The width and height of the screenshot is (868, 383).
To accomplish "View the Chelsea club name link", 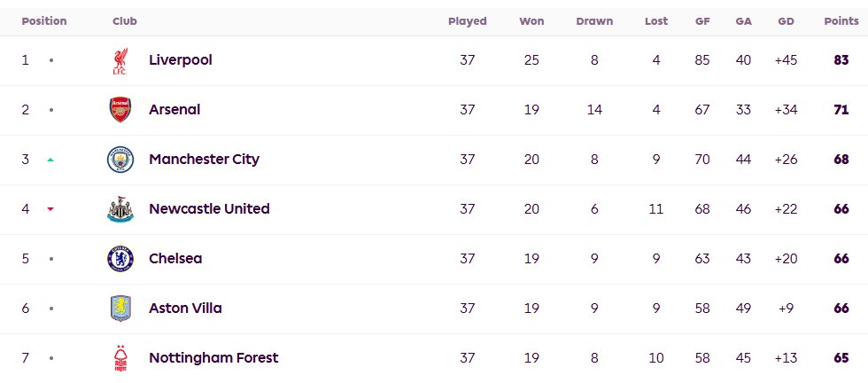I will [x=175, y=259].
